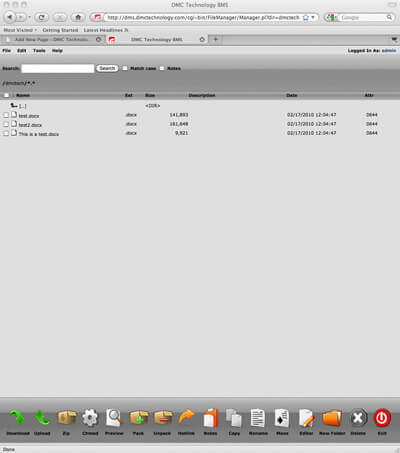Click the Move document icon
The width and height of the screenshot is (400, 453).
point(282,418)
